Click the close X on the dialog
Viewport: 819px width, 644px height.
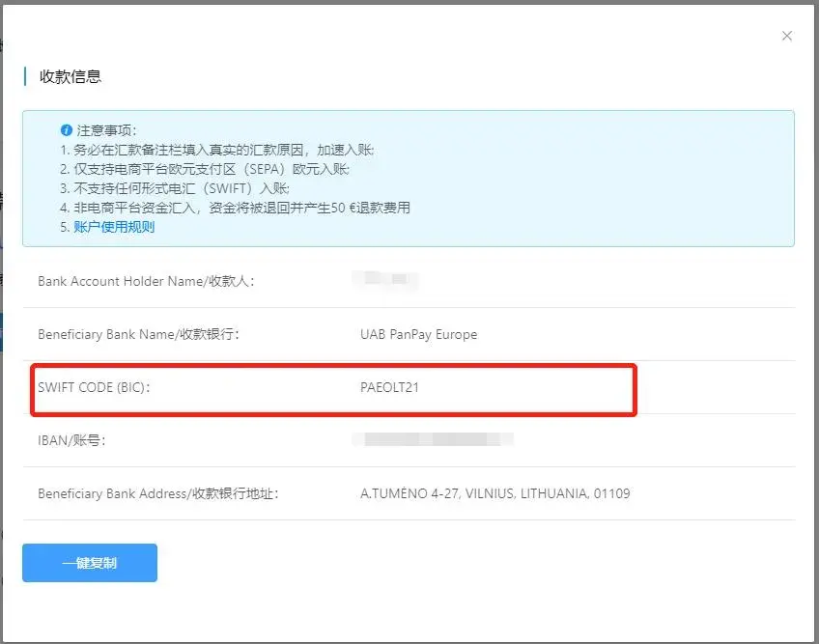pos(787,36)
